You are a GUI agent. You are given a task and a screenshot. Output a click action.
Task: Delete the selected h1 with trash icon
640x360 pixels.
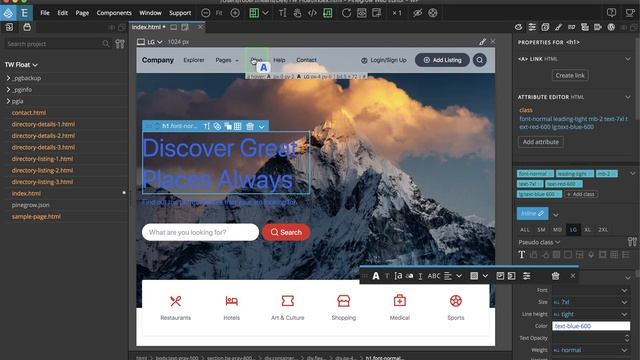click(x=250, y=127)
